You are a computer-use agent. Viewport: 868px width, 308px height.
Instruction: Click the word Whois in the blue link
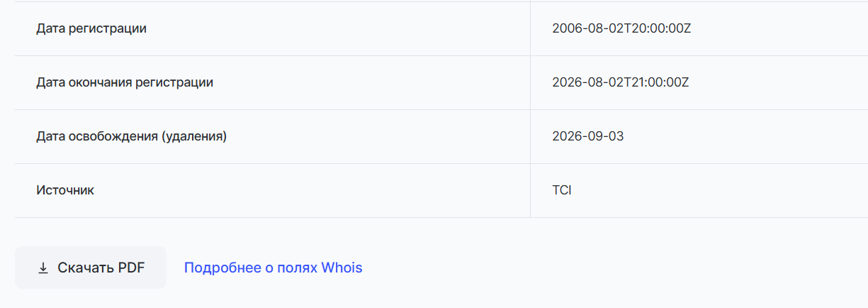click(342, 268)
